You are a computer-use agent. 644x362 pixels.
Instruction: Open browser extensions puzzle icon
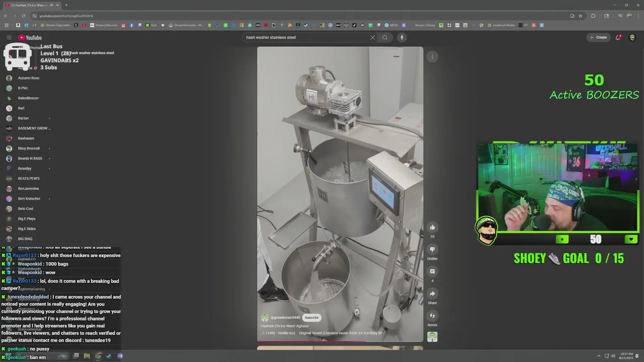point(593,16)
